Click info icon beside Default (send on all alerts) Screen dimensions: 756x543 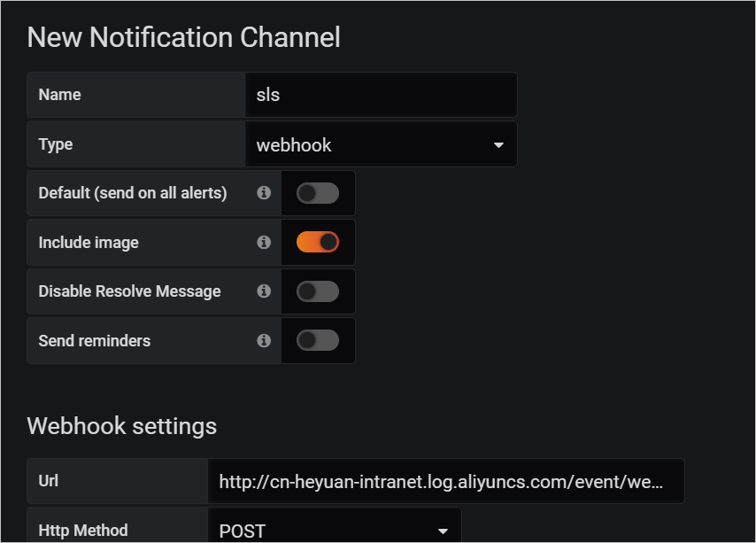(264, 193)
